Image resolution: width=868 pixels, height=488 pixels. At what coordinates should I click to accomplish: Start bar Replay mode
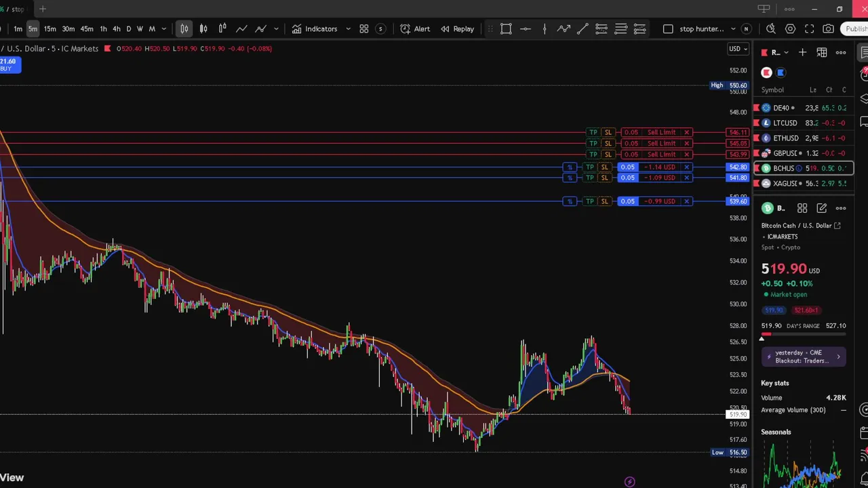click(458, 28)
